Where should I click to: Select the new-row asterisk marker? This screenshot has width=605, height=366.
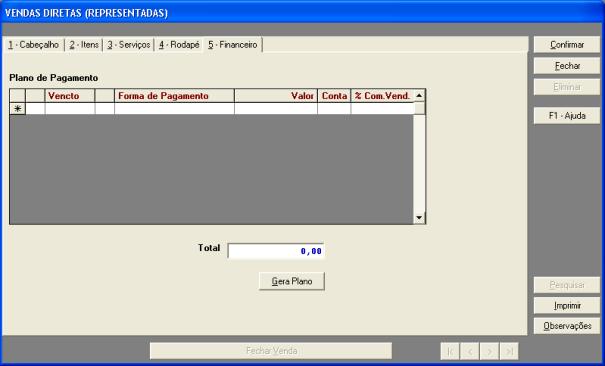point(17,109)
